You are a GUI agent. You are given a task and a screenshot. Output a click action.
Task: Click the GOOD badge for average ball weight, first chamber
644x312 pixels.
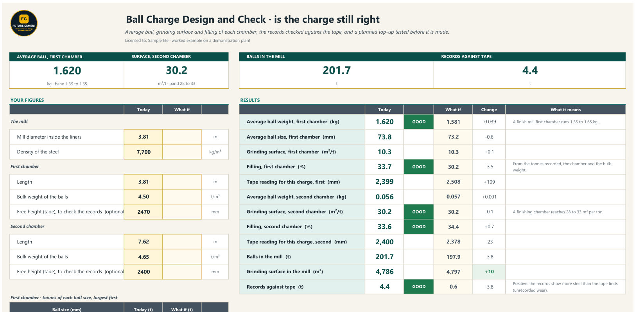pos(418,122)
